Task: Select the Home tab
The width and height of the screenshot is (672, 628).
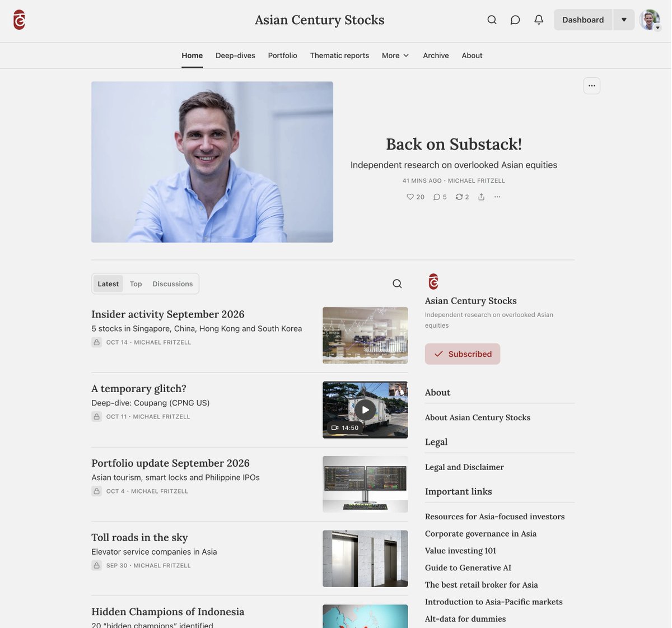Action: pos(192,55)
